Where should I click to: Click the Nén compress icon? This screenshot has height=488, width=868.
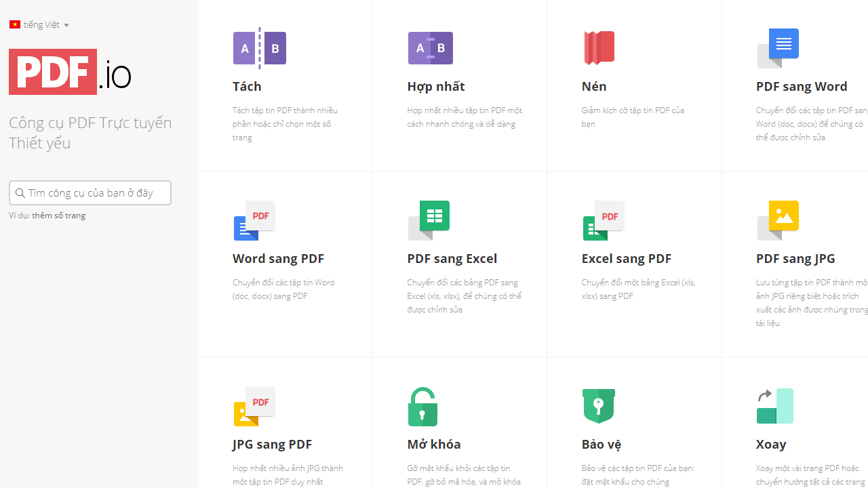(599, 47)
